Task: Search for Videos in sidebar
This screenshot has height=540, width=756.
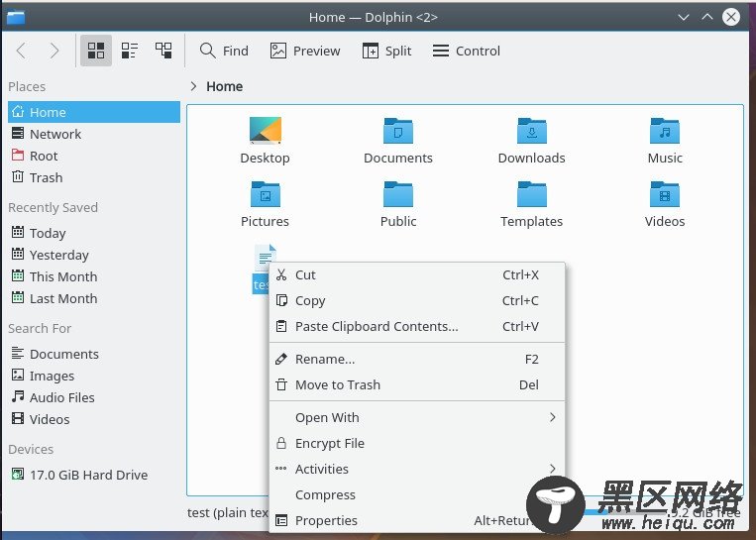Action: [94, 419]
